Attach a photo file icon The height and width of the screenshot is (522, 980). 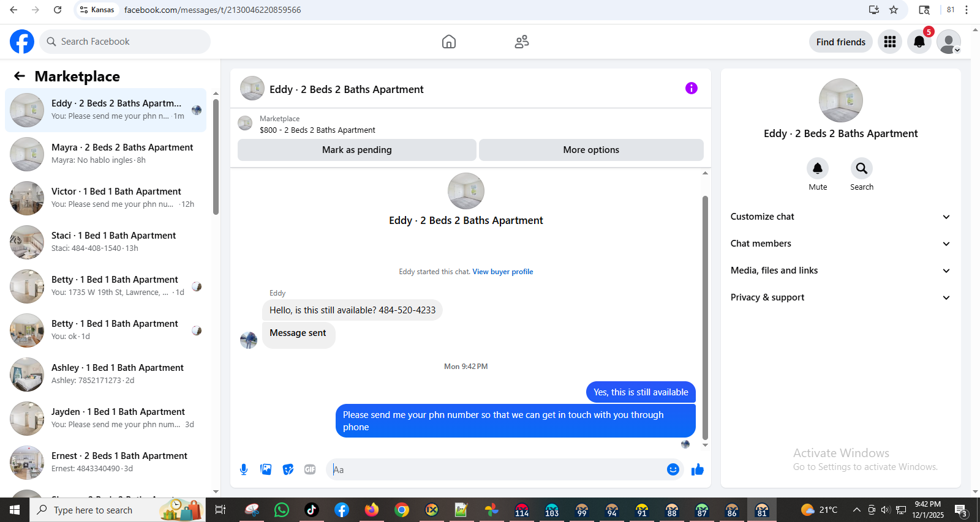coord(266,469)
